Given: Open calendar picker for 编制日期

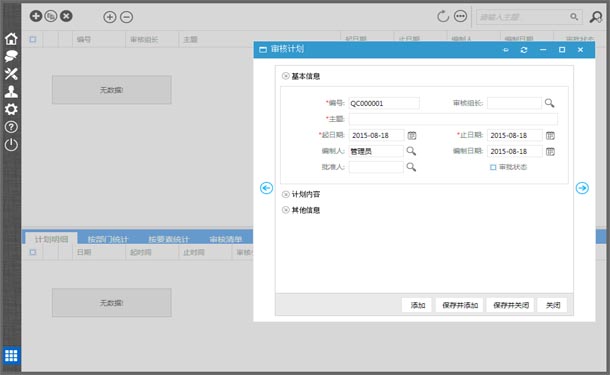Looking at the screenshot, I should pos(550,151).
